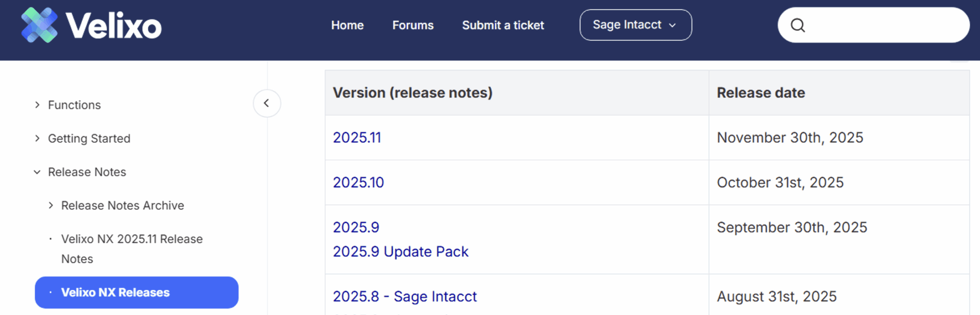
Task: Click the Velixo logo
Action: click(91, 25)
